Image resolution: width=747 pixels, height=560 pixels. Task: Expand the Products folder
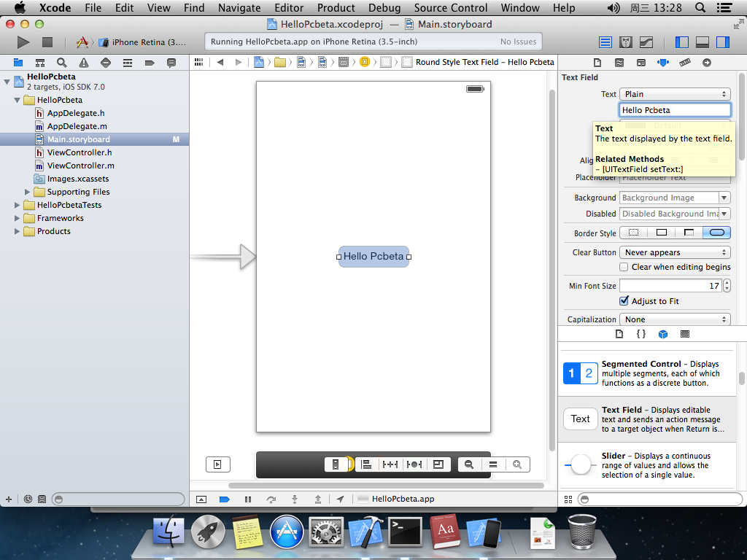click(18, 231)
